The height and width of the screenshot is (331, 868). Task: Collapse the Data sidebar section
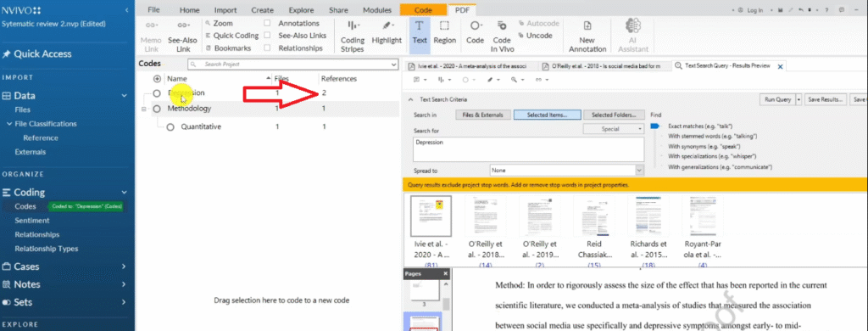click(x=124, y=95)
